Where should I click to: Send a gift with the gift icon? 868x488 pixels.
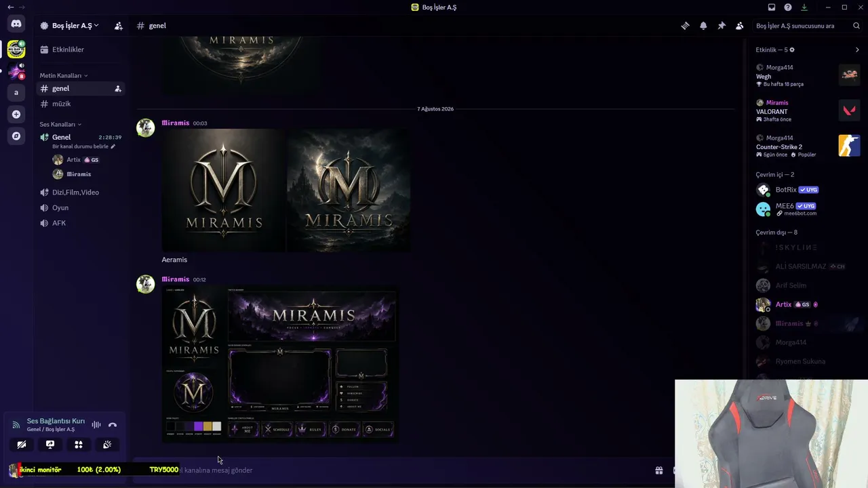tap(658, 470)
